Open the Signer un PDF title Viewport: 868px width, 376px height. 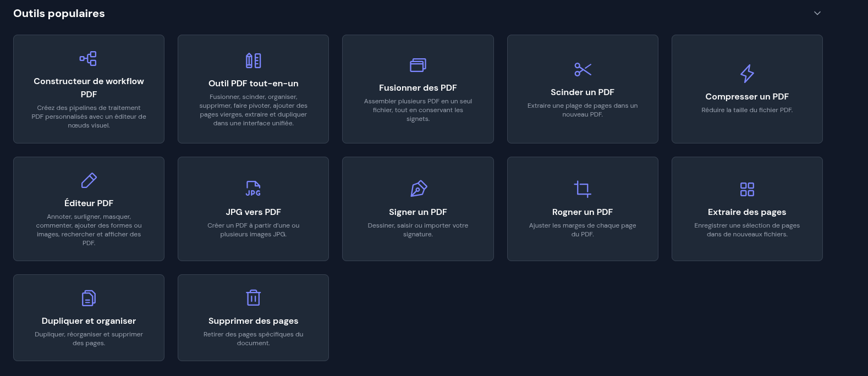point(417,212)
